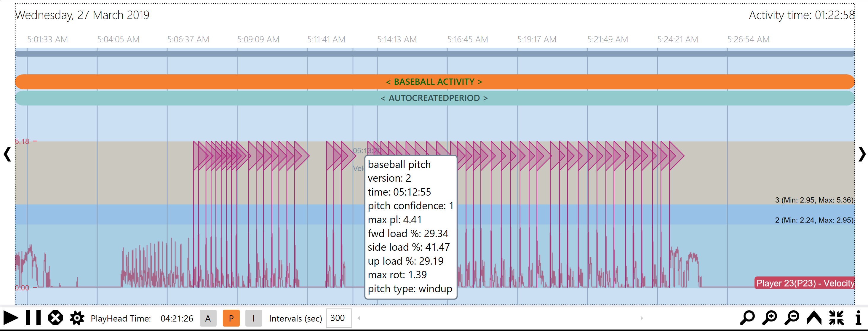The width and height of the screenshot is (868, 331).
Task: Click the magnifier search icon
Action: pos(747,318)
